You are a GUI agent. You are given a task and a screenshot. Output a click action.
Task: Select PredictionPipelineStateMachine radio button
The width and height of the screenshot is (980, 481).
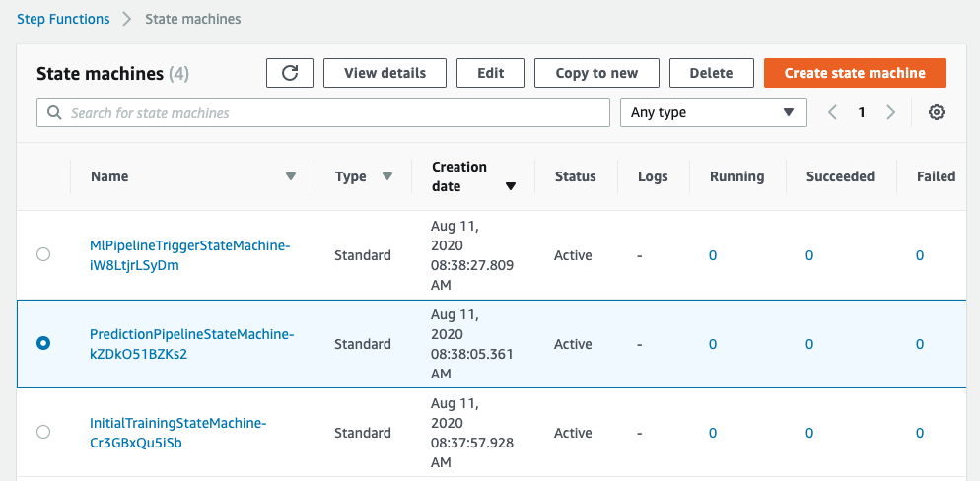pos(43,343)
